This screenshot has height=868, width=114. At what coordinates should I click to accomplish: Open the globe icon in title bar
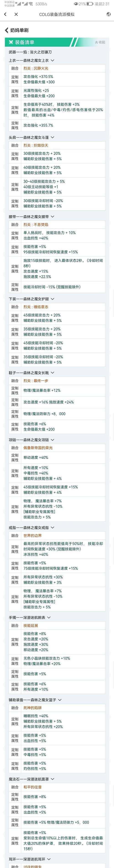point(108,15)
